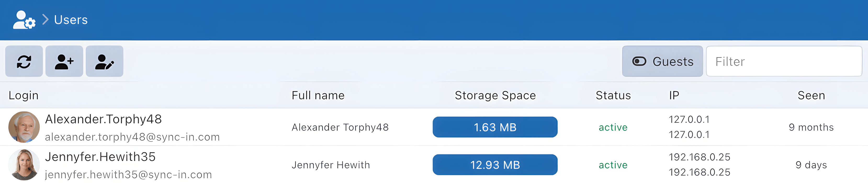The height and width of the screenshot is (183, 868).
Task: Click the refresh users list icon
Action: 24,61
